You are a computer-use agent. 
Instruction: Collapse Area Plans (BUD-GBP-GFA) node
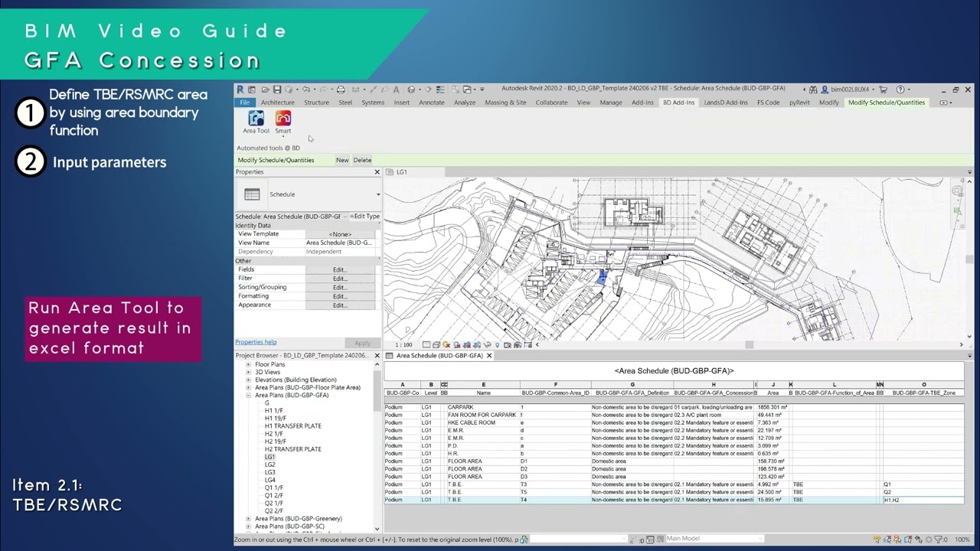248,396
